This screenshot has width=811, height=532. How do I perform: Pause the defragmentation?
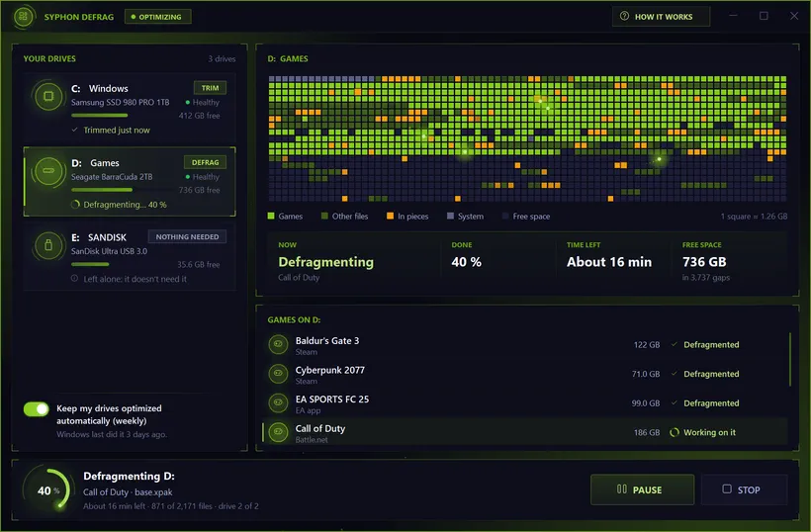click(643, 489)
